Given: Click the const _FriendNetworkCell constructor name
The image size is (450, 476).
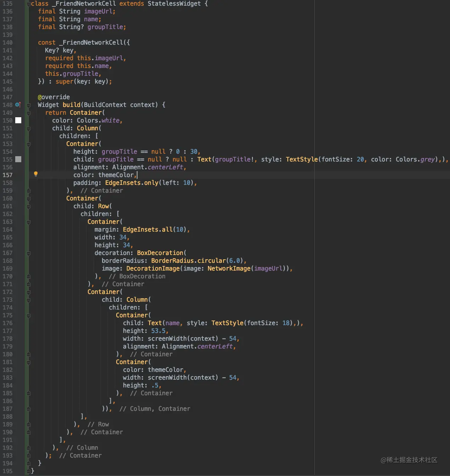Looking at the screenshot, I should pyautogui.click(x=91, y=42).
